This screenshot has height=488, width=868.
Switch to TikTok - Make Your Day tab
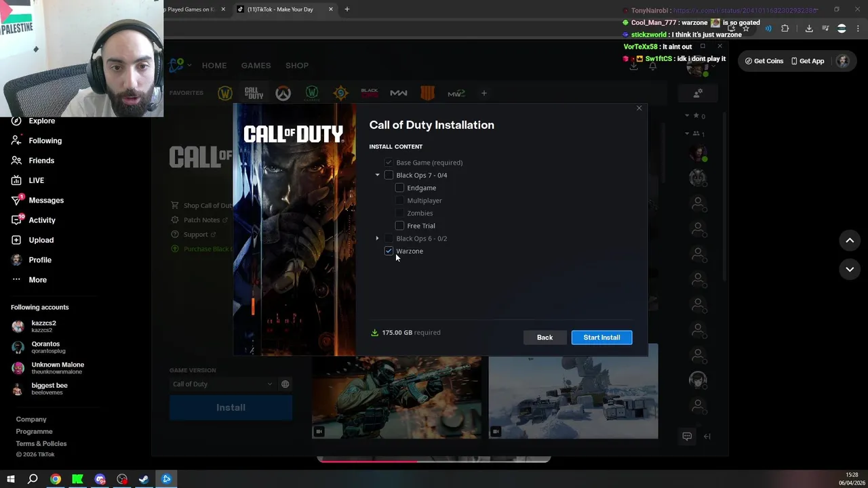pyautogui.click(x=285, y=9)
